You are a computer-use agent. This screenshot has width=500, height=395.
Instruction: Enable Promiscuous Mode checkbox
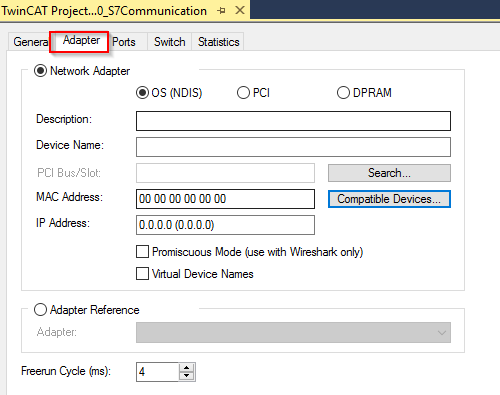pos(142,252)
